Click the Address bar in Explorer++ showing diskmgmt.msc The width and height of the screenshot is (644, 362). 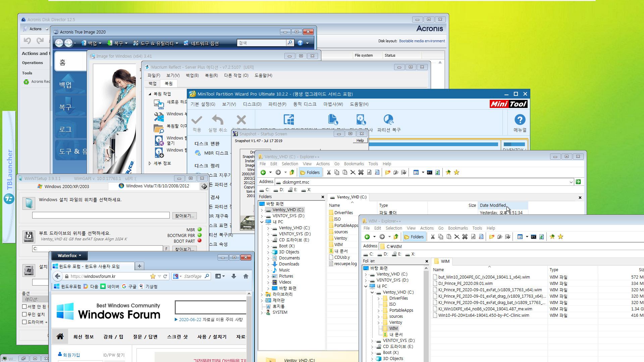[x=425, y=182]
